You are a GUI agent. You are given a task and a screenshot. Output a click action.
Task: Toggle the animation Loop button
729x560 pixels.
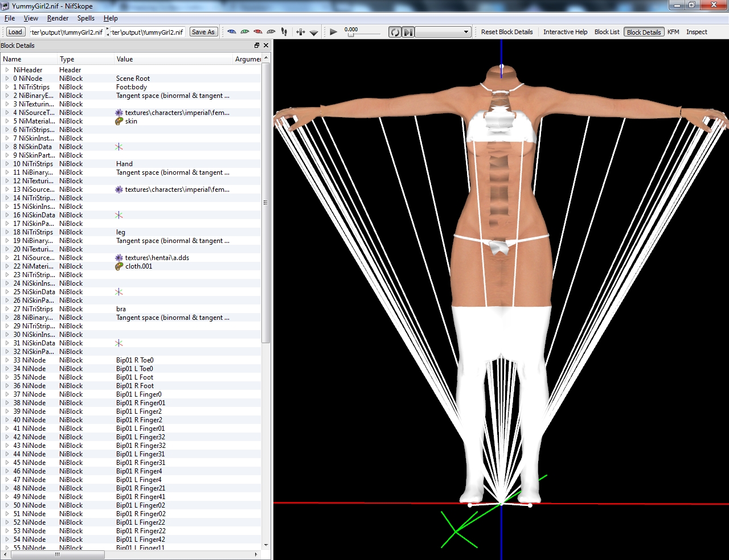(x=395, y=32)
